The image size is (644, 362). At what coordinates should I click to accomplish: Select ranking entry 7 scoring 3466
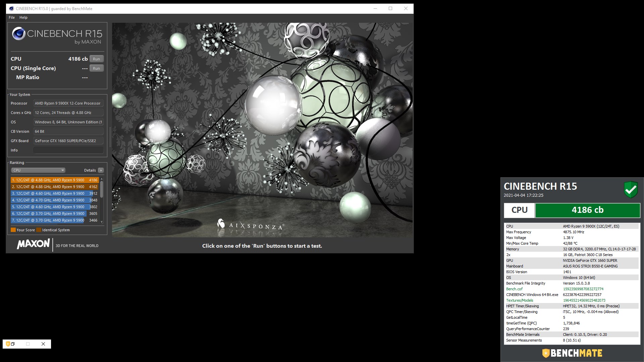[x=55, y=220]
